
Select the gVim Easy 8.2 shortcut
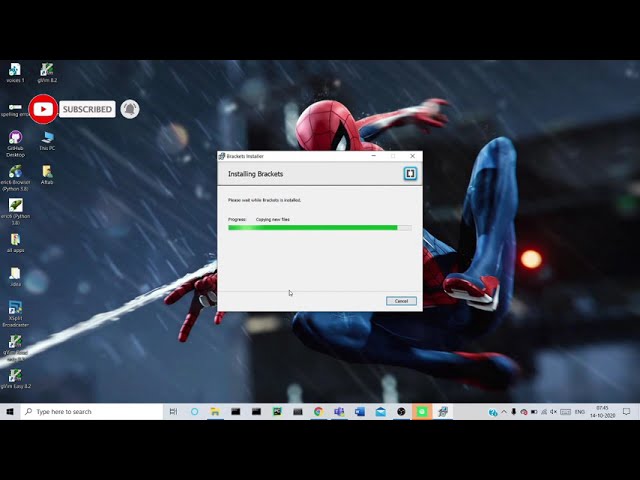(15, 379)
